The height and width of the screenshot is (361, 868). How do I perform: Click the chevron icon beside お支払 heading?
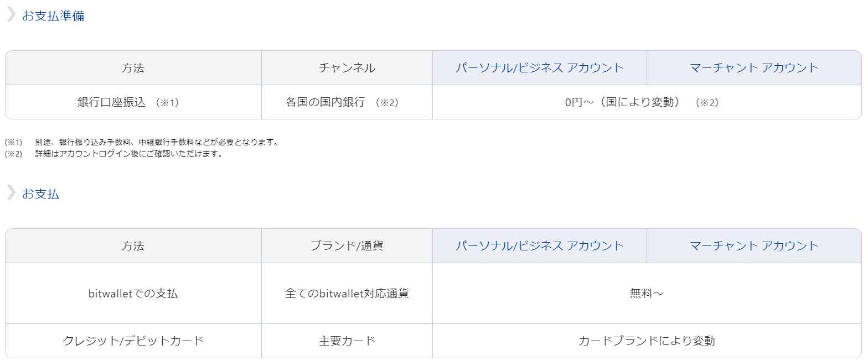pos(11,193)
